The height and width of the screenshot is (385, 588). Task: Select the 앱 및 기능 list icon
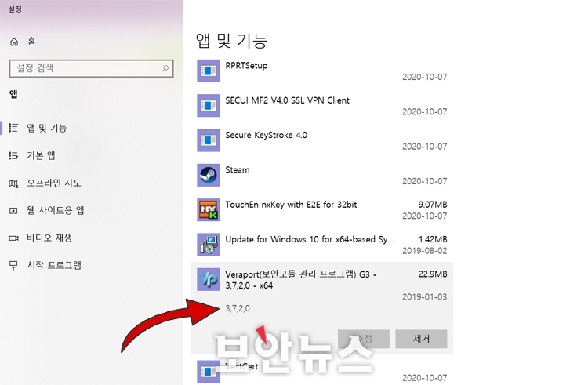[13, 128]
